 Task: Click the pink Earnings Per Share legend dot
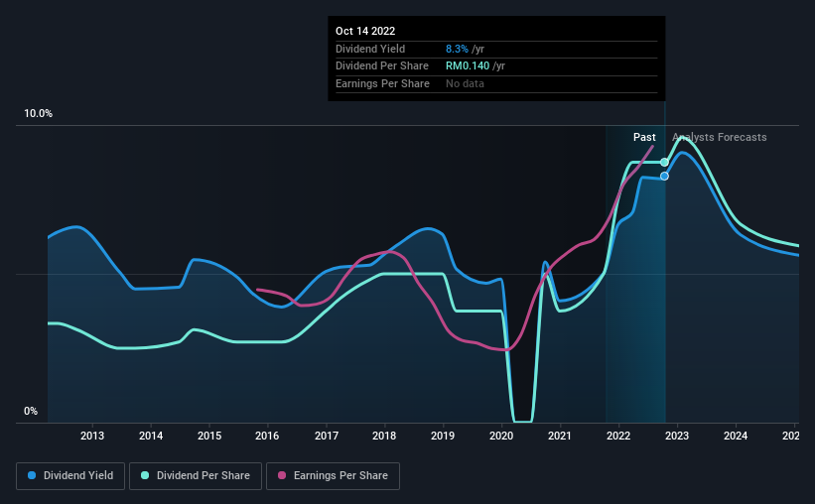coord(282,475)
